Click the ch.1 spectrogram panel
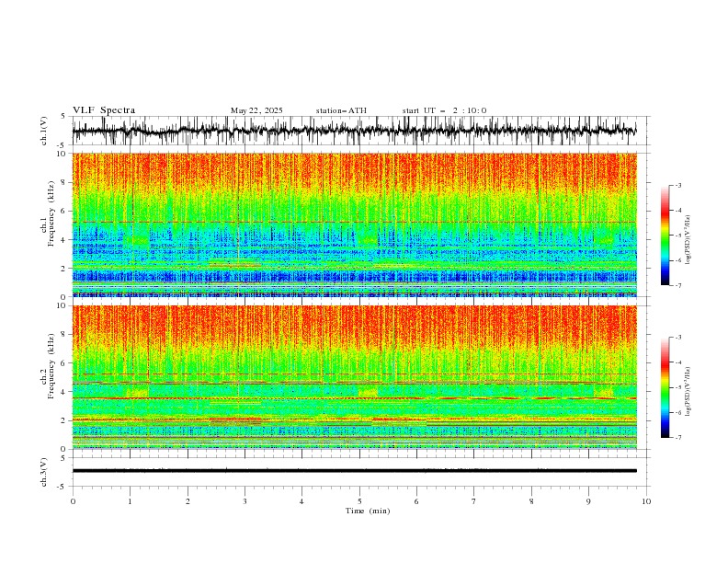Image resolution: width=728 pixels, height=563 pixels. (x=354, y=224)
